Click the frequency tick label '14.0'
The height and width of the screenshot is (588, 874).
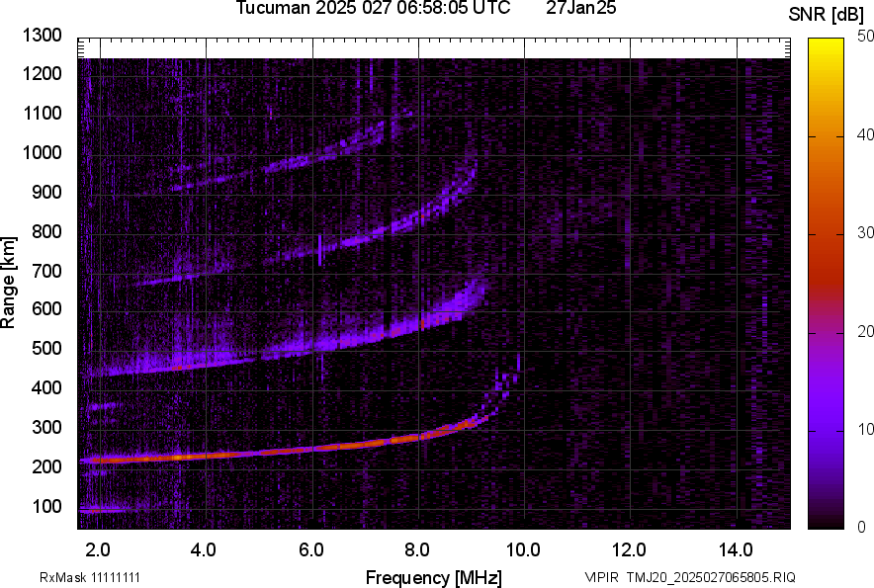point(736,550)
